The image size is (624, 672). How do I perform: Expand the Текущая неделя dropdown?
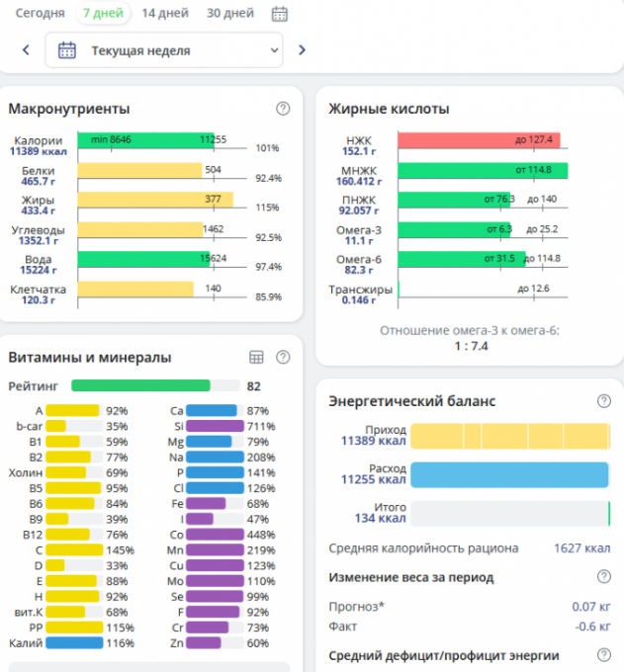(x=163, y=50)
